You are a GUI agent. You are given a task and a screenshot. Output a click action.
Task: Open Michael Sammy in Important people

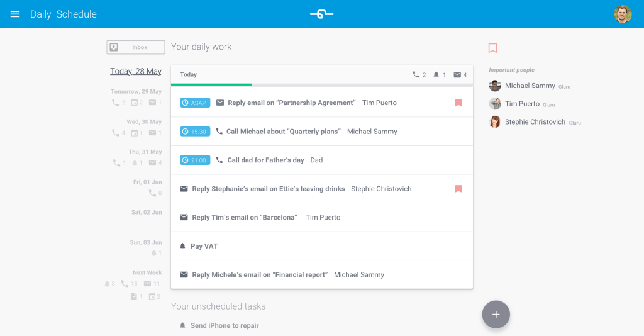530,86
